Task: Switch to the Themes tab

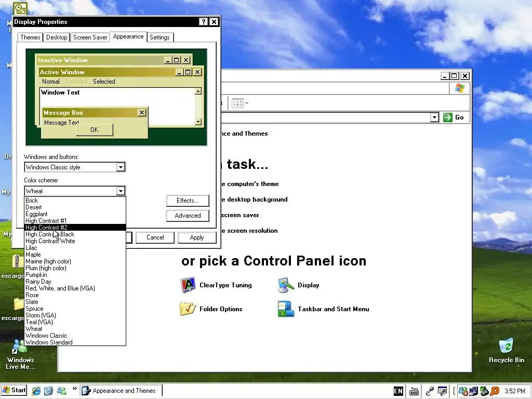Action: point(30,37)
